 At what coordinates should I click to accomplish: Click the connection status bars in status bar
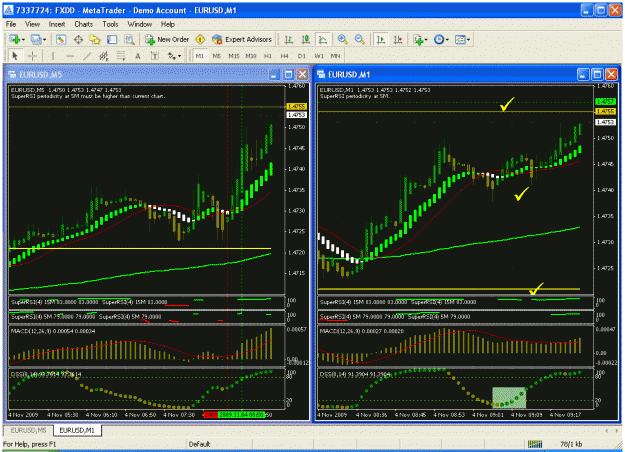(535, 444)
